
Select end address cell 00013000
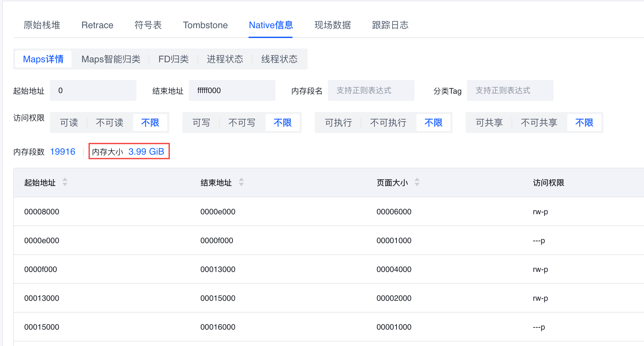coord(218,269)
